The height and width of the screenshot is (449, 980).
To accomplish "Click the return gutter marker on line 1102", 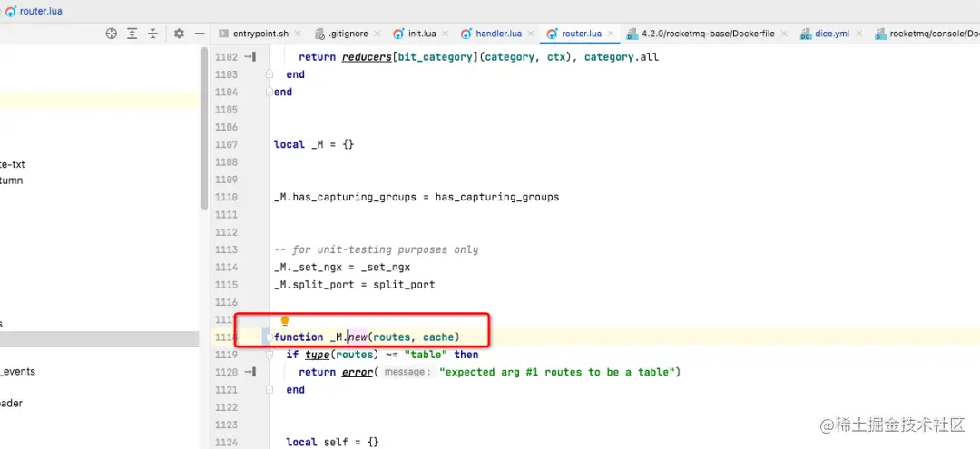I will click(250, 57).
